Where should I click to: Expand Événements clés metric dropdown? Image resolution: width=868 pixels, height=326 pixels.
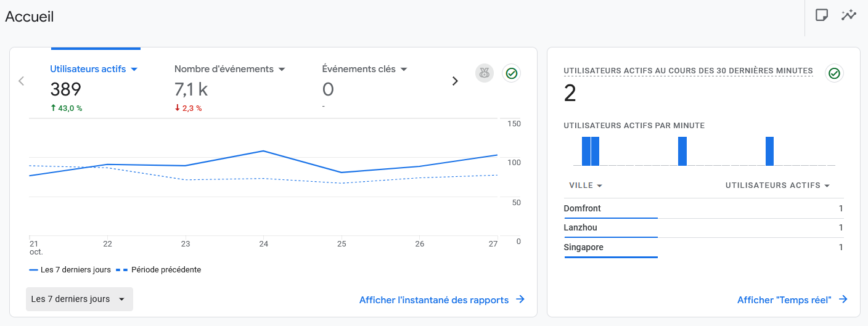(x=404, y=69)
